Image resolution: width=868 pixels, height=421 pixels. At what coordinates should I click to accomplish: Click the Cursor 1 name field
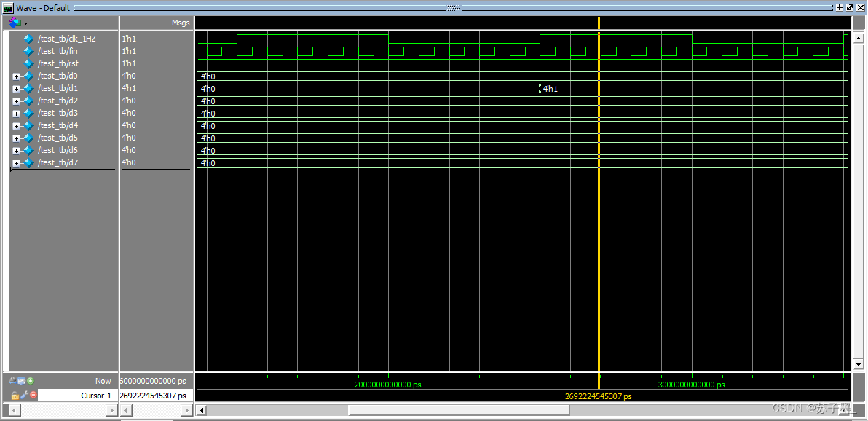coord(77,396)
